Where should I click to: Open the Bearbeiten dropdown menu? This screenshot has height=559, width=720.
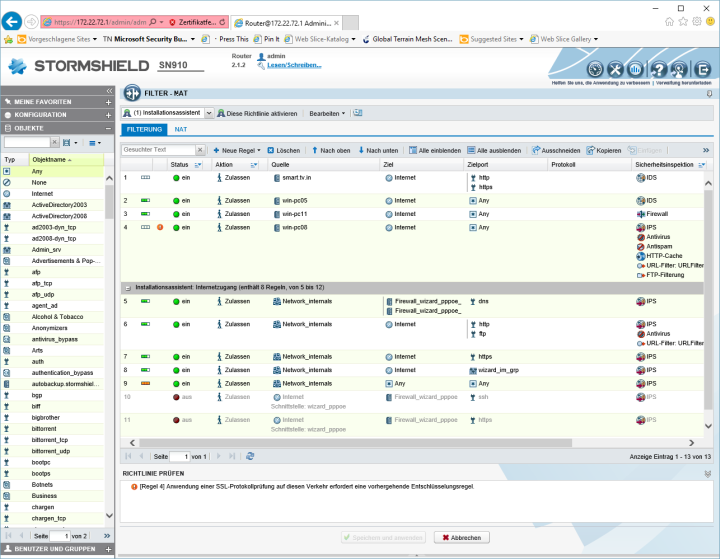327,114
